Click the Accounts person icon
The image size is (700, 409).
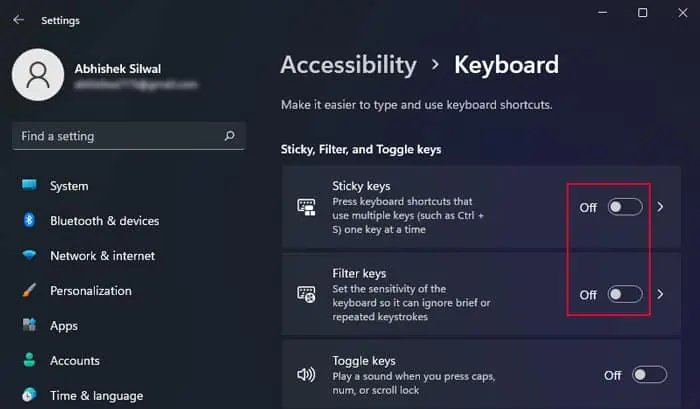pos(29,361)
